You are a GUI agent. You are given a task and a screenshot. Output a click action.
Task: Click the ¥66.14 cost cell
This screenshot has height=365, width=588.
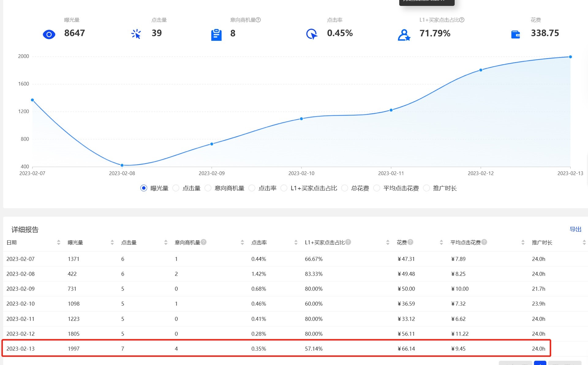pyautogui.click(x=406, y=349)
